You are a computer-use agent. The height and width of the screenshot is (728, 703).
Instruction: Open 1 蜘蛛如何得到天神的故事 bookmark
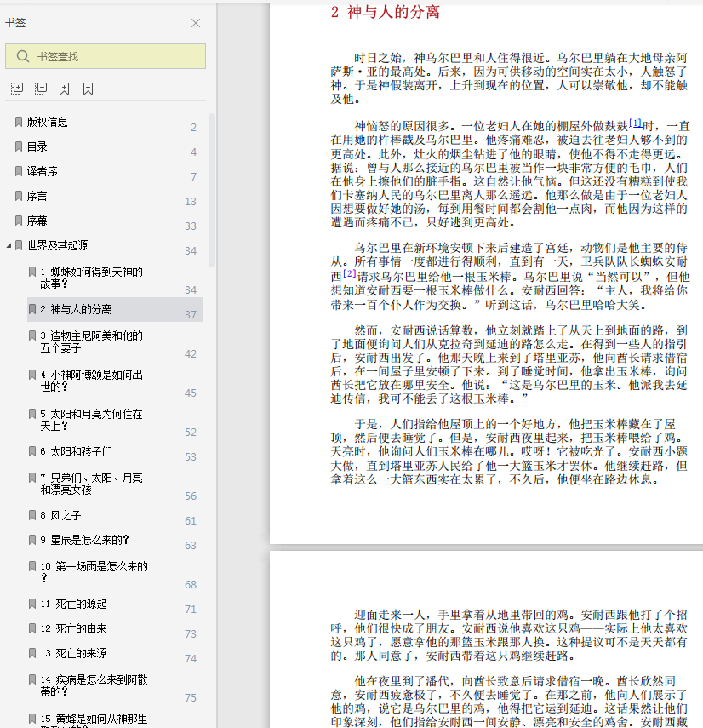pyautogui.click(x=91, y=278)
